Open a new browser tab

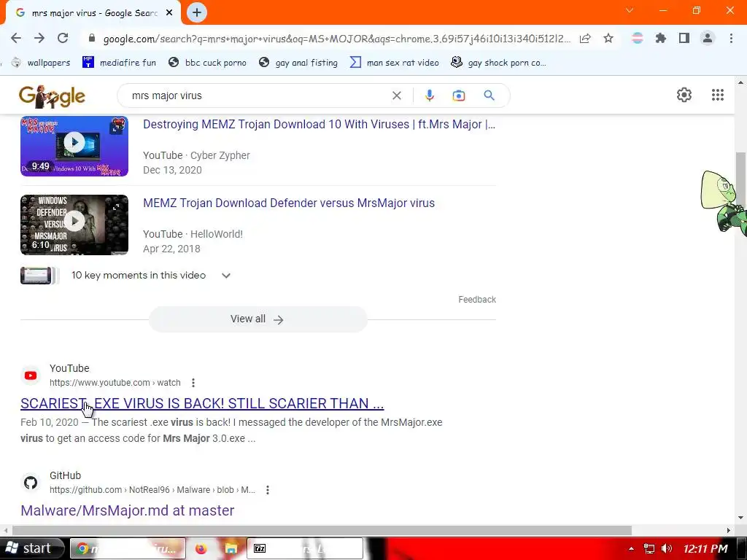[x=197, y=12]
